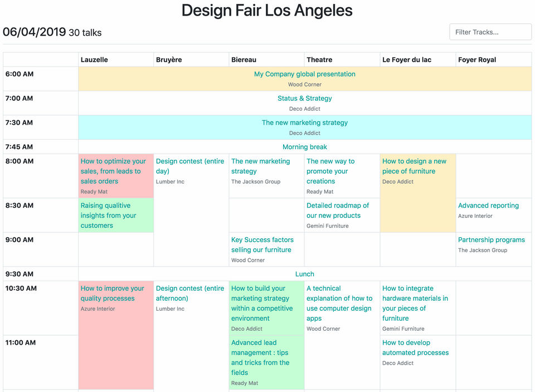This screenshot has width=535, height=392.
Task: Open technical explanation of computer design apps
Action: click(339, 303)
